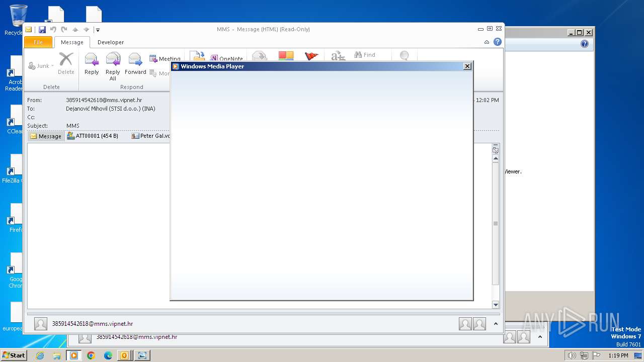Open the ATT00001 (454 B) attachment

(x=93, y=136)
